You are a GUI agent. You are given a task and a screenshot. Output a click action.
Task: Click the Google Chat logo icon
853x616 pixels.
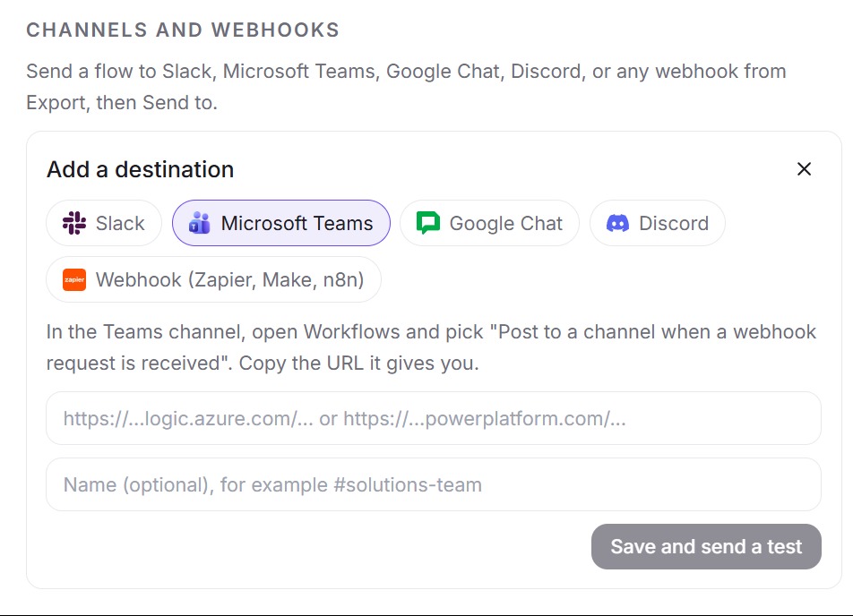tap(428, 223)
